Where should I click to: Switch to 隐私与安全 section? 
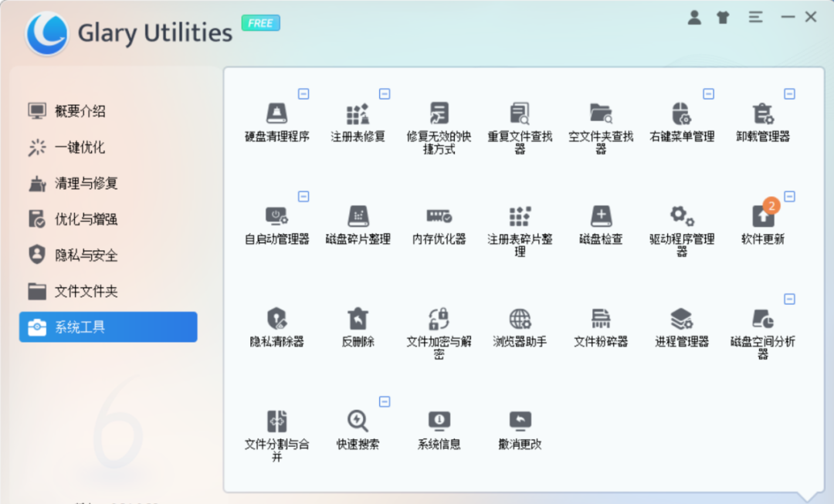tap(108, 255)
